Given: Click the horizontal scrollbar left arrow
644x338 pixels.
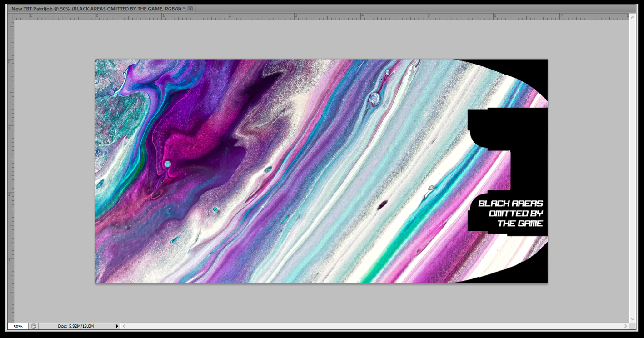Looking at the screenshot, I should [x=123, y=326].
